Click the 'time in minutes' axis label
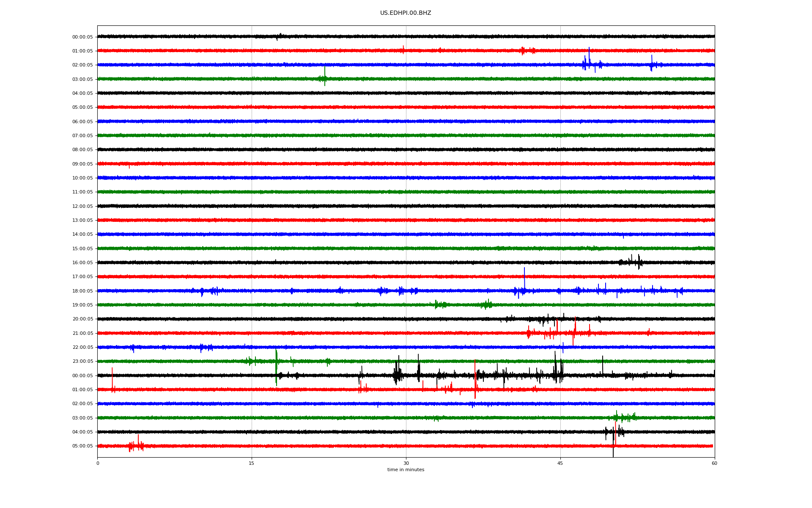Image resolution: width=812 pixels, height=508 pixels. pyautogui.click(x=405, y=469)
